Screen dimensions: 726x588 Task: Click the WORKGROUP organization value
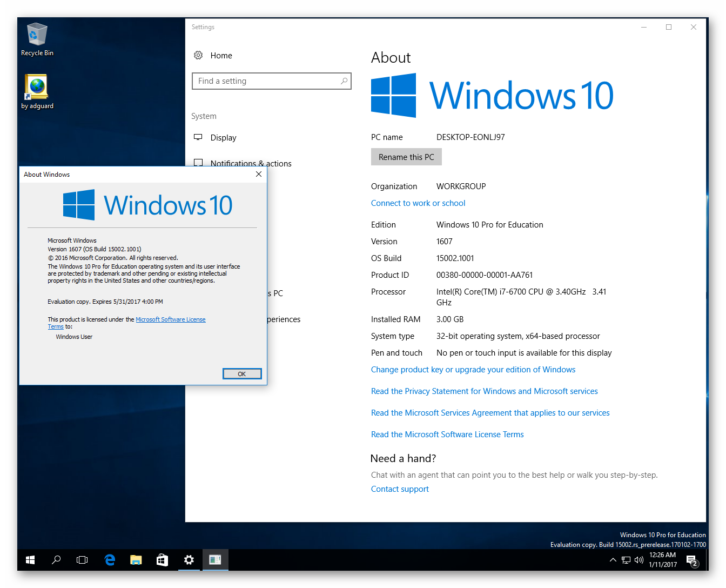[461, 186]
